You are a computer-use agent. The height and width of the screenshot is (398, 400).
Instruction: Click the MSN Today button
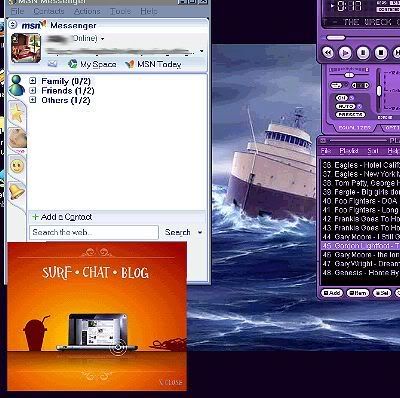[x=153, y=64]
